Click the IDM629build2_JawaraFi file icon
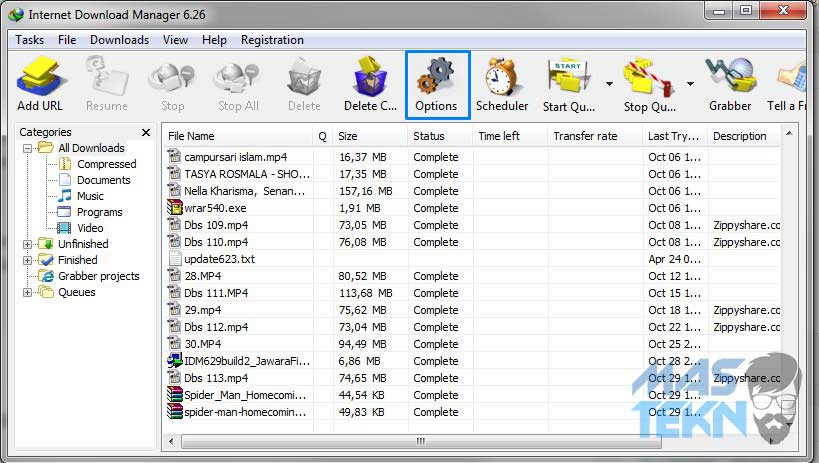Viewport: 819px width, 463px height. (x=174, y=361)
